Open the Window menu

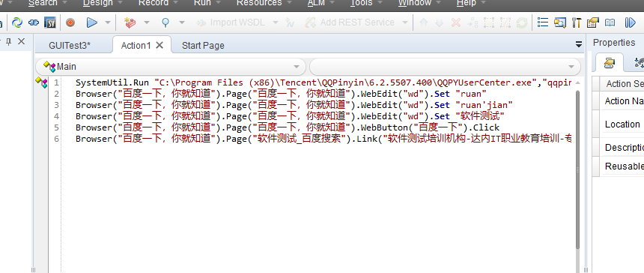tap(415, 3)
